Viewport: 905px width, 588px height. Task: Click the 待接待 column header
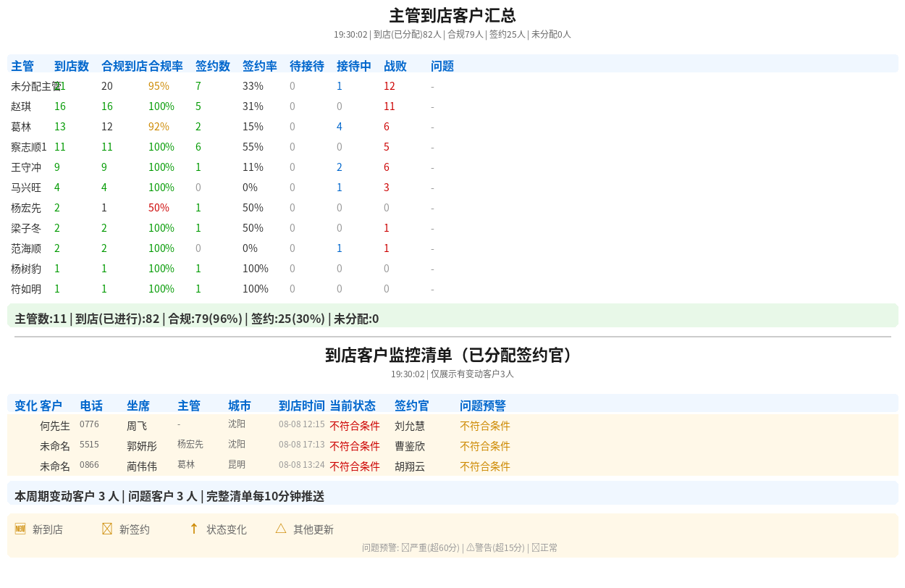pyautogui.click(x=307, y=66)
